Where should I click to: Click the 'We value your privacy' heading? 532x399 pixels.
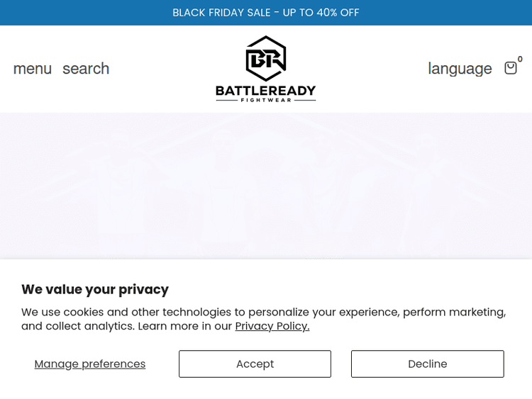click(x=95, y=289)
